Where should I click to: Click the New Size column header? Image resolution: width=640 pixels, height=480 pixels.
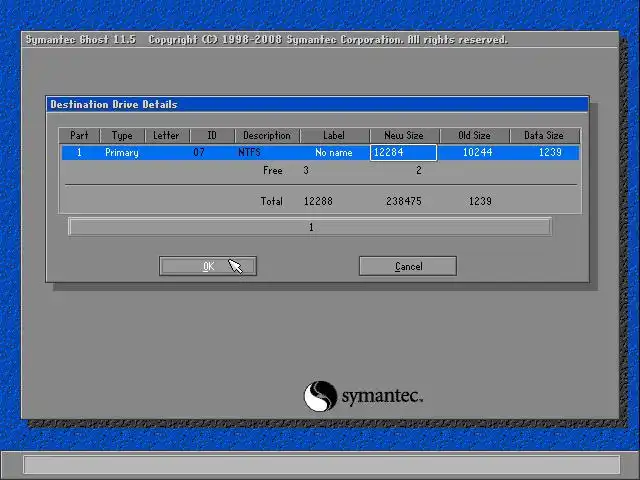pyautogui.click(x=404, y=136)
